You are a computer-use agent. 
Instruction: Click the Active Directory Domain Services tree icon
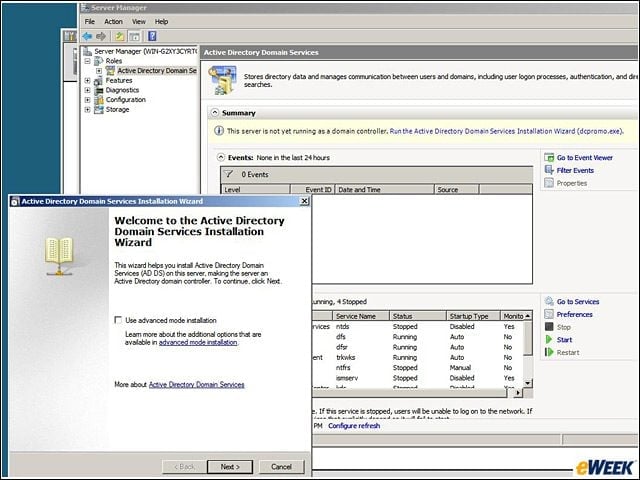pos(110,71)
